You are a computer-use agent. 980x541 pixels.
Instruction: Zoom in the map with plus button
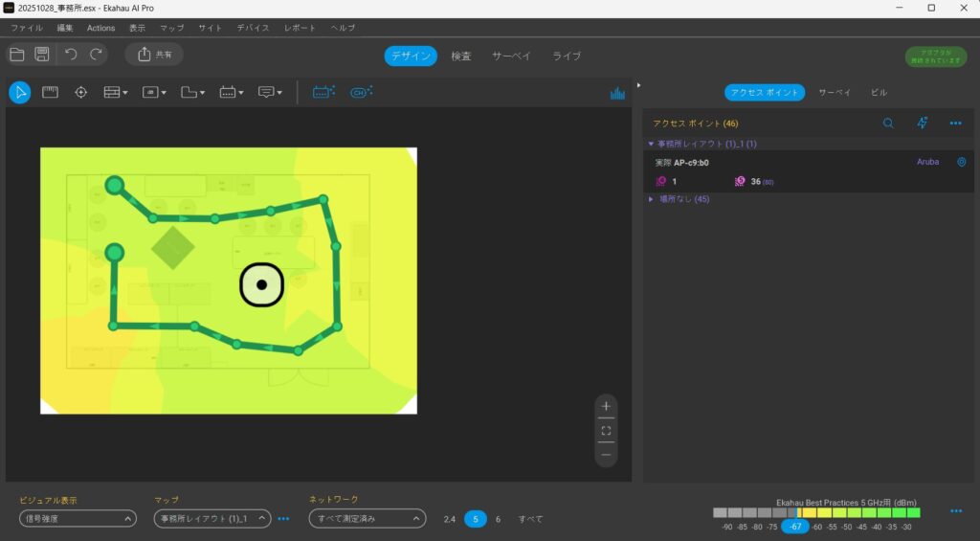pos(606,406)
